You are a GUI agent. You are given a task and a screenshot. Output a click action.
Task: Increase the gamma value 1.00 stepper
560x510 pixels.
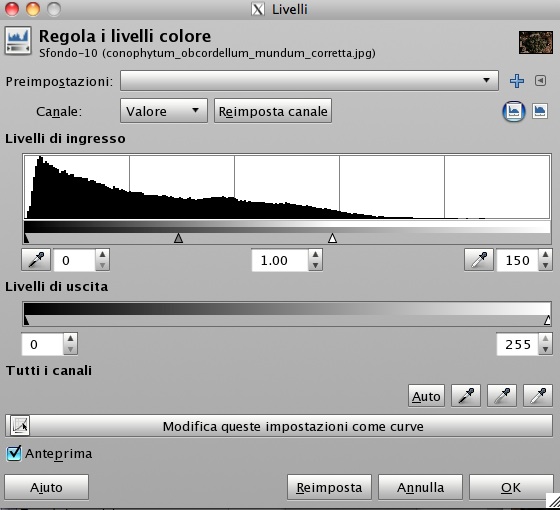click(x=315, y=255)
